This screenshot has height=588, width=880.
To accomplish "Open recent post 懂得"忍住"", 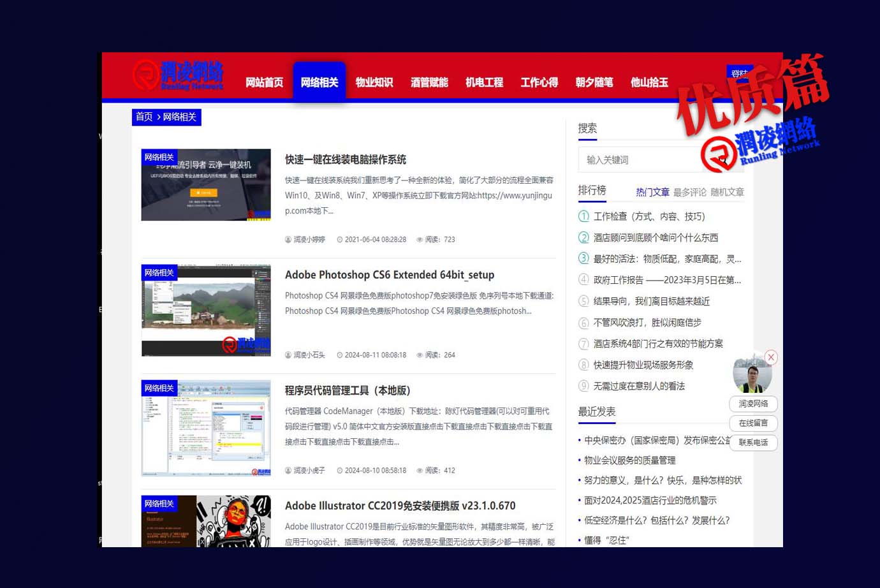I will click(606, 540).
